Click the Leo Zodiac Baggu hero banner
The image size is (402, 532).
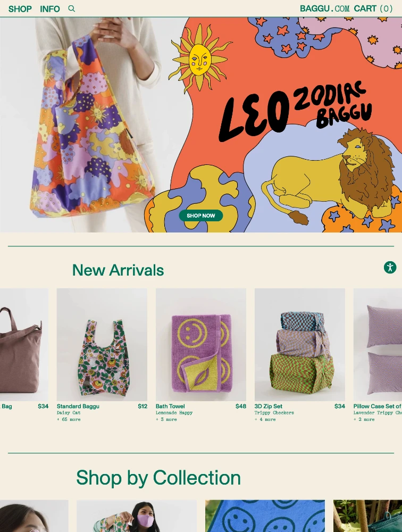coord(201,125)
